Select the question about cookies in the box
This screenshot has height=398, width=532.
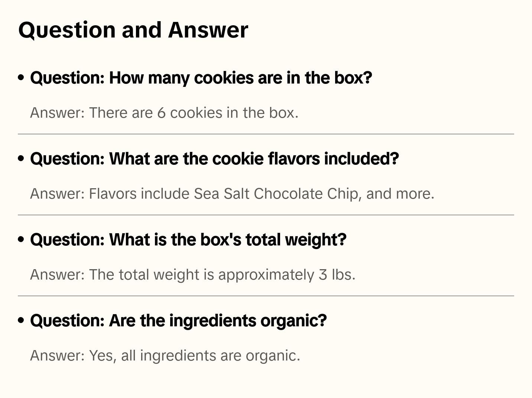(201, 78)
